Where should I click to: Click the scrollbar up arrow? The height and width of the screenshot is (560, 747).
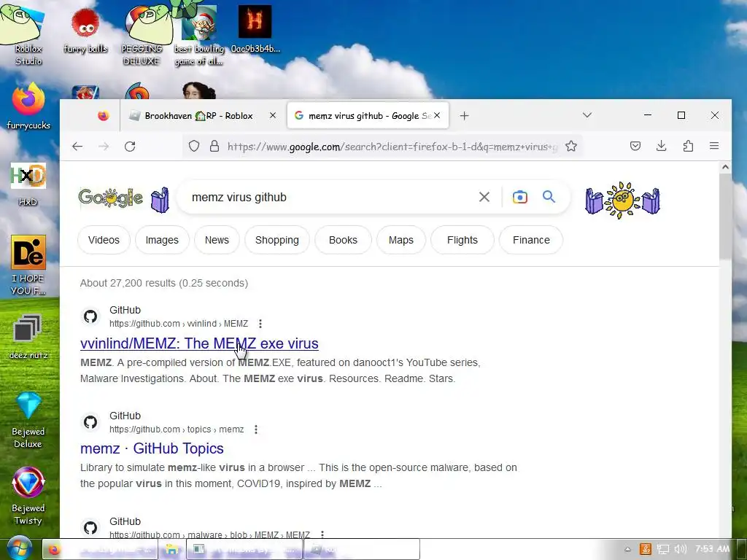pos(725,167)
